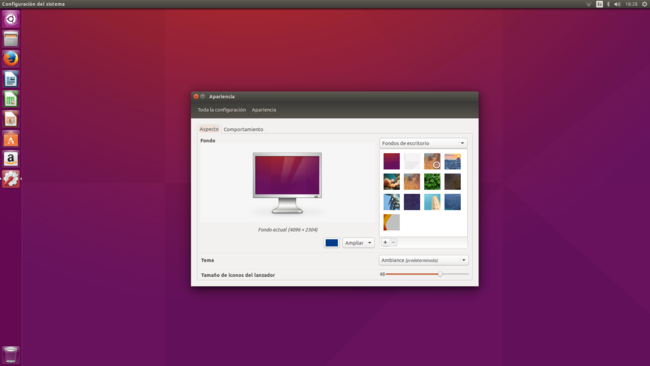Add a new wallpaper with plus button
Screen dimensions: 650x366
[x=385, y=242]
